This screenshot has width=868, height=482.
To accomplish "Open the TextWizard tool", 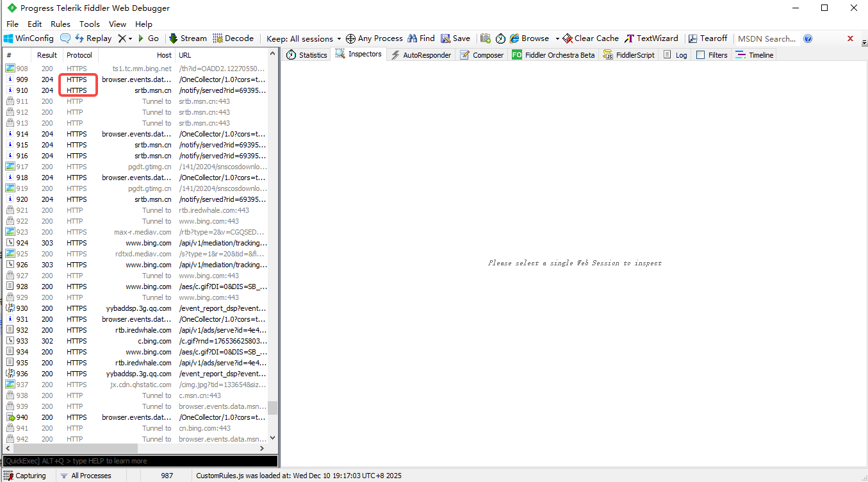I will pyautogui.click(x=651, y=38).
